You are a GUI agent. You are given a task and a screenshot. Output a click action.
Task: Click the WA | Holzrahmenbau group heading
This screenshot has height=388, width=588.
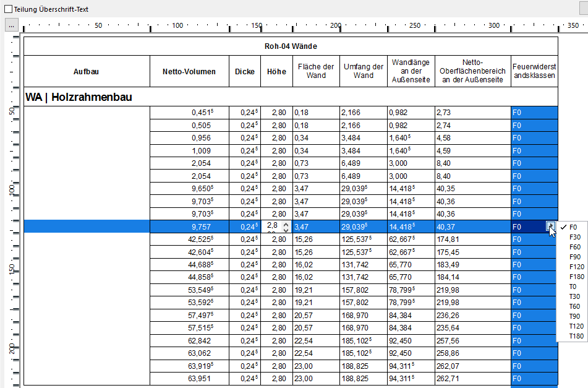[79, 97]
